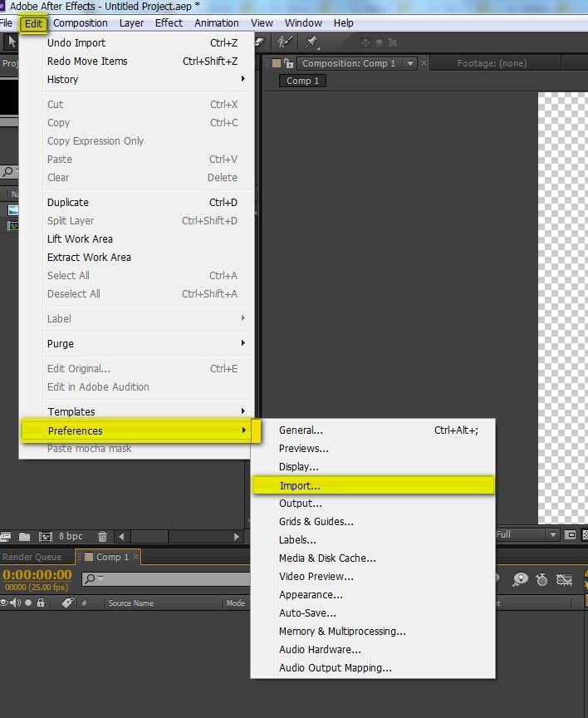Open Appearance preferences
This screenshot has width=588, height=718.
[x=373, y=595]
